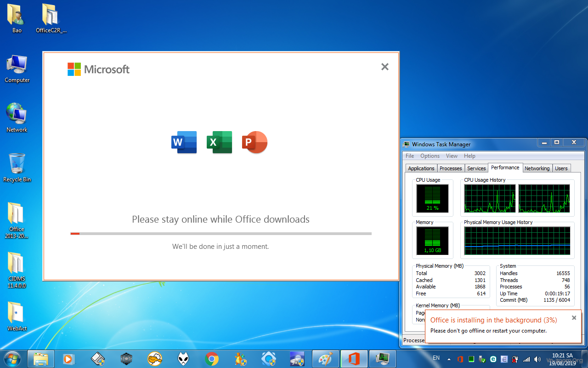Screen dimensions: 588x368
Task: Close the Office download window
Action: pyautogui.click(x=385, y=67)
